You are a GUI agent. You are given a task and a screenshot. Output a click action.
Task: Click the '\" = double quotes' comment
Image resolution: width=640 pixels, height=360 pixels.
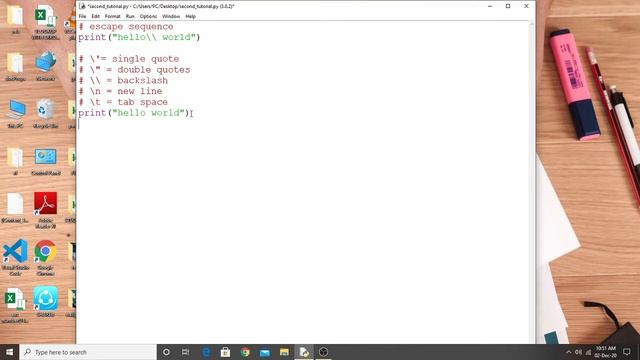click(x=135, y=70)
